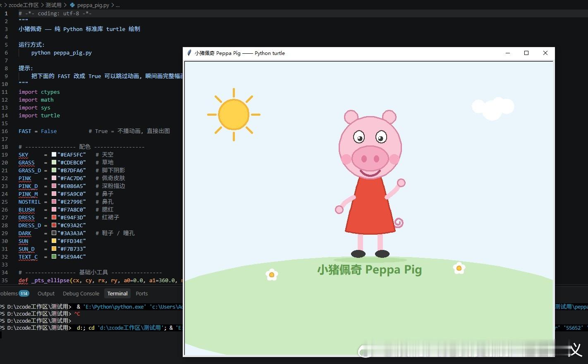Click the comment "# 佩奇皮肤"
This screenshot has width=588, height=364.
point(110,178)
